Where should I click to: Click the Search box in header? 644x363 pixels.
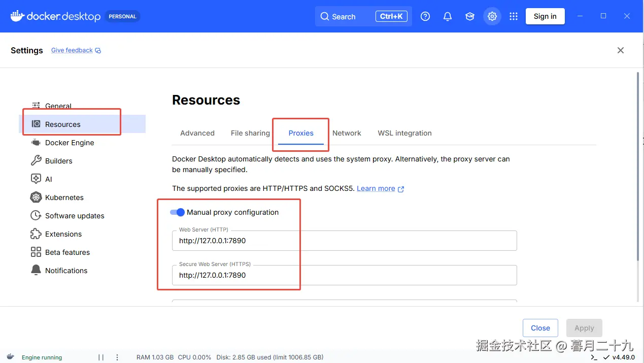click(x=363, y=16)
